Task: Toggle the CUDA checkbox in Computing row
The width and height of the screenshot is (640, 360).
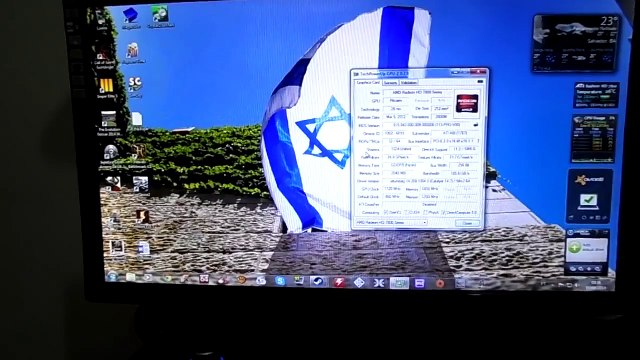Action: (406, 213)
